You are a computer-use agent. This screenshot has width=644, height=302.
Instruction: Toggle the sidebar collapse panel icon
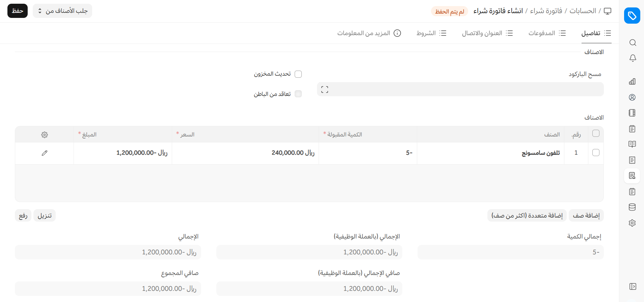(x=633, y=286)
